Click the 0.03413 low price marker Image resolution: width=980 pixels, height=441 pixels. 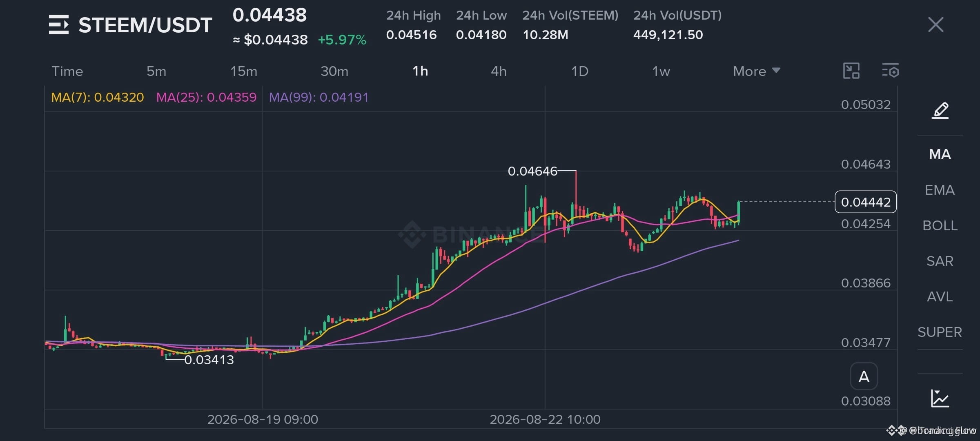(x=209, y=360)
